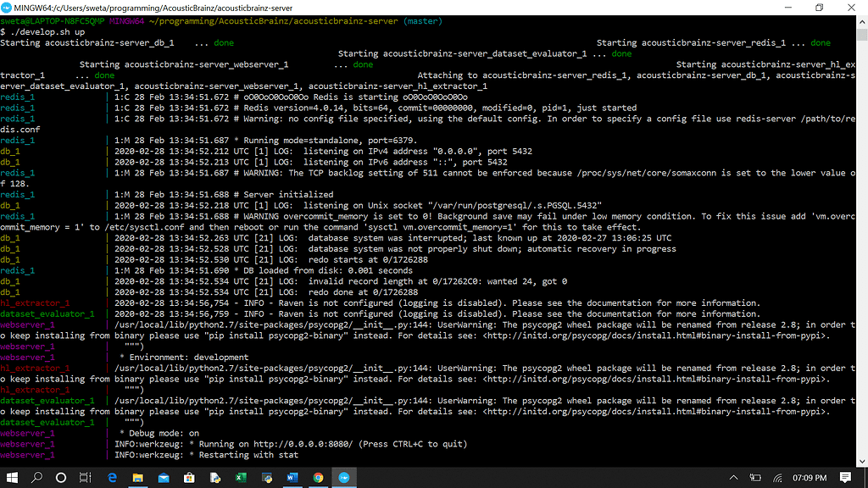Open the Mail app in the taskbar
Screen dimensions: 868x488
pos(164,477)
